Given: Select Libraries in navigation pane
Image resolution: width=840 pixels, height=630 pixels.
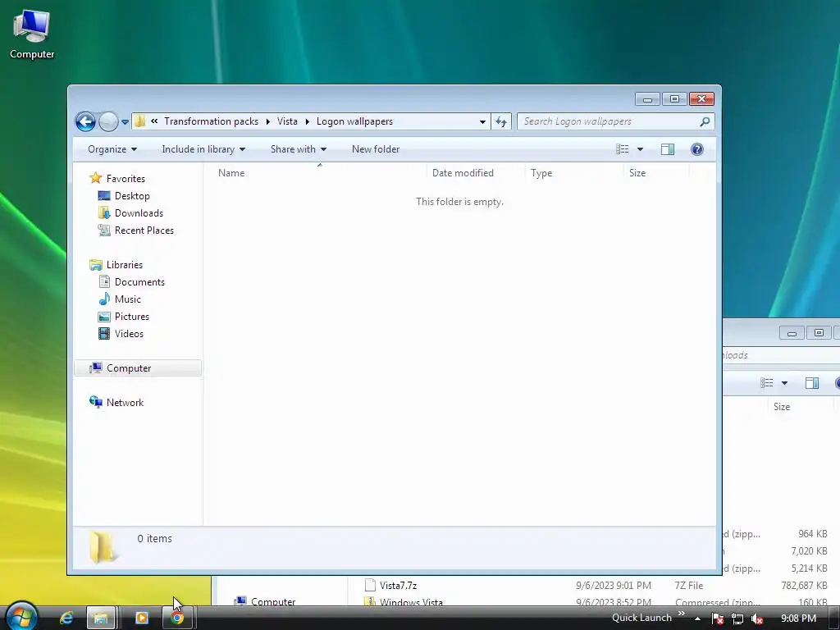Looking at the screenshot, I should (125, 265).
